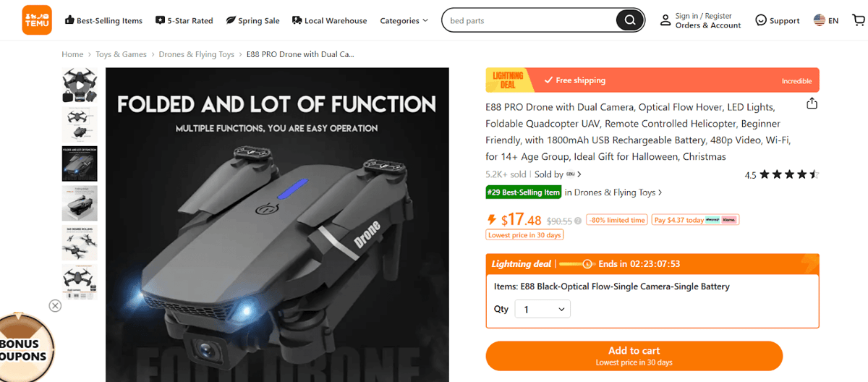Image resolution: width=868 pixels, height=382 pixels.
Task: Click the Lightning deal countdown progress bar
Action: tap(576, 264)
